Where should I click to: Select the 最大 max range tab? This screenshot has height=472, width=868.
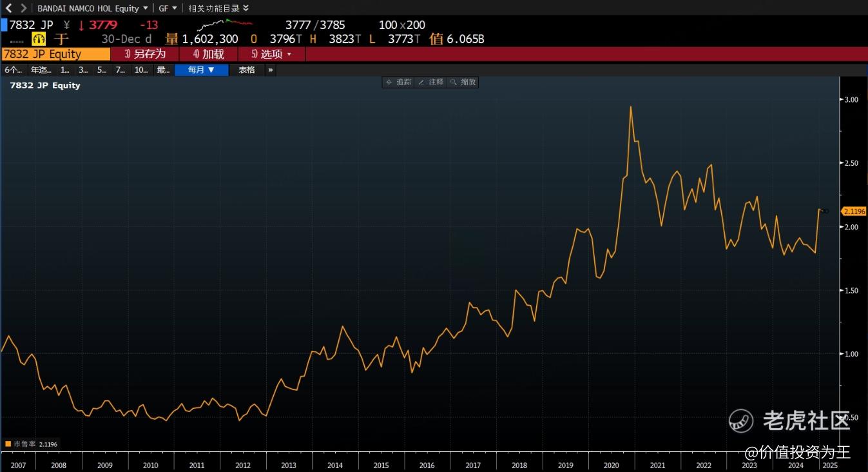[163, 70]
